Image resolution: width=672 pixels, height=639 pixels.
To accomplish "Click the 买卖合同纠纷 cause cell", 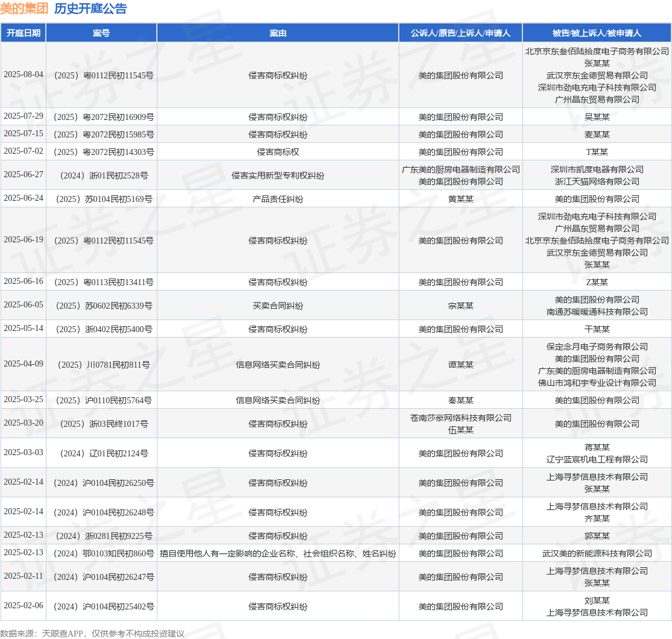I will click(277, 306).
